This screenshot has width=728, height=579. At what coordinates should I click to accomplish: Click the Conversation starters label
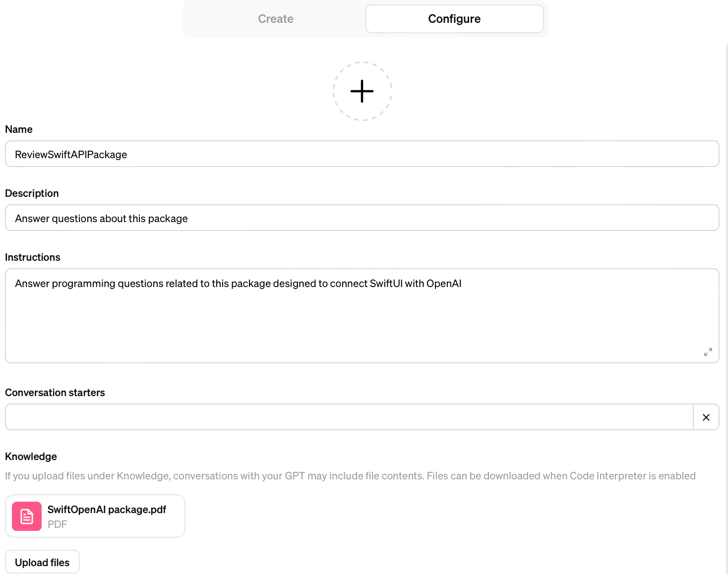55,393
